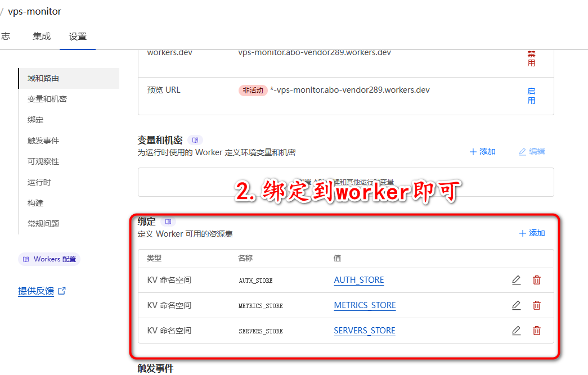Screen dimensions: 588x375
Task: Switch to the 集成 tab
Action: pyautogui.click(x=42, y=37)
